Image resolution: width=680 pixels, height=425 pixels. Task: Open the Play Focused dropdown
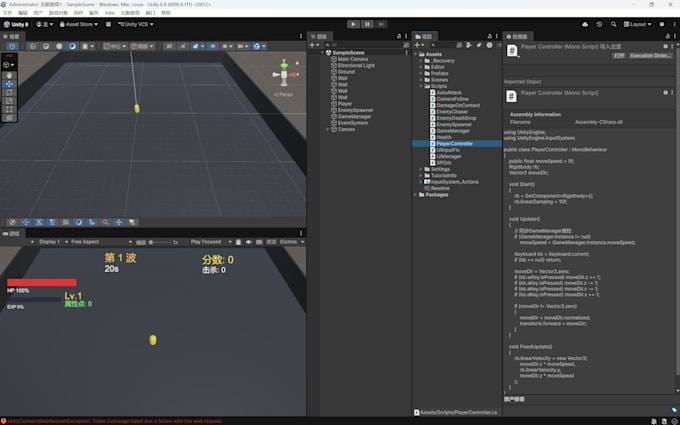tap(211, 242)
